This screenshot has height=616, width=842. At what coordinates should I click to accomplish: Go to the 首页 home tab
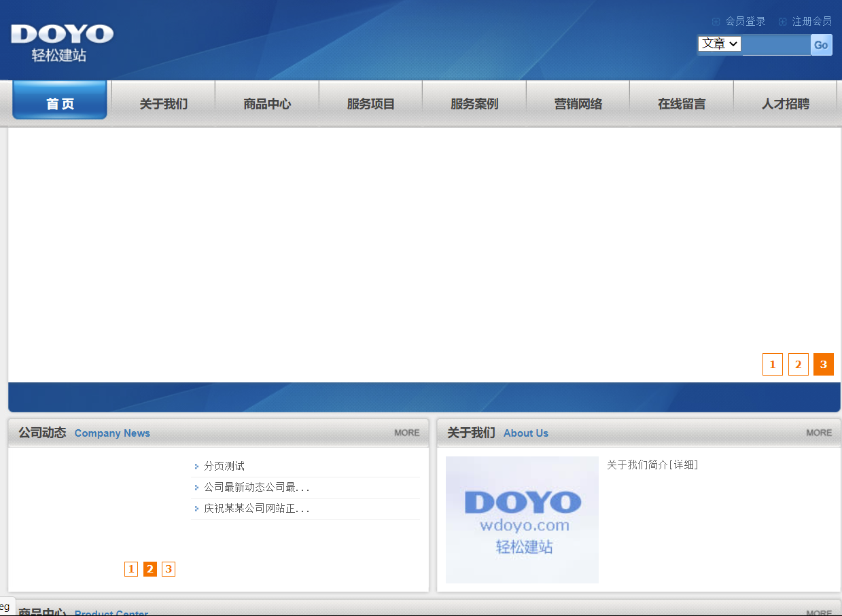[60, 101]
